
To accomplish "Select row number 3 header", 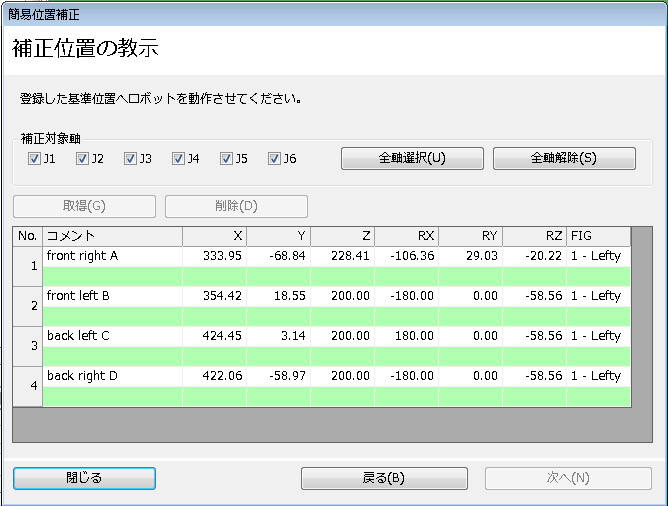I will [x=27, y=346].
